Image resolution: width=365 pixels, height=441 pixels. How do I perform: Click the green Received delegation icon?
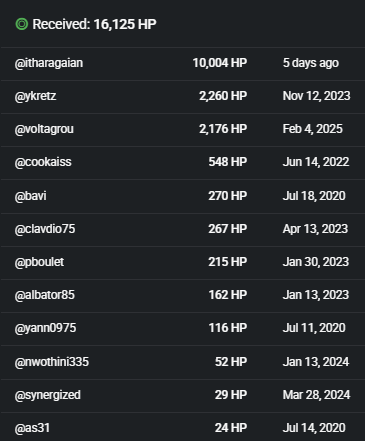(x=22, y=24)
